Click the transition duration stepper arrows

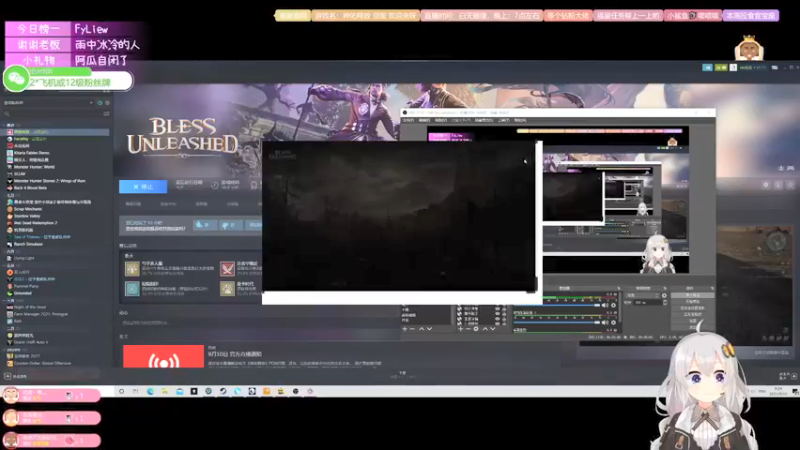click(x=664, y=303)
